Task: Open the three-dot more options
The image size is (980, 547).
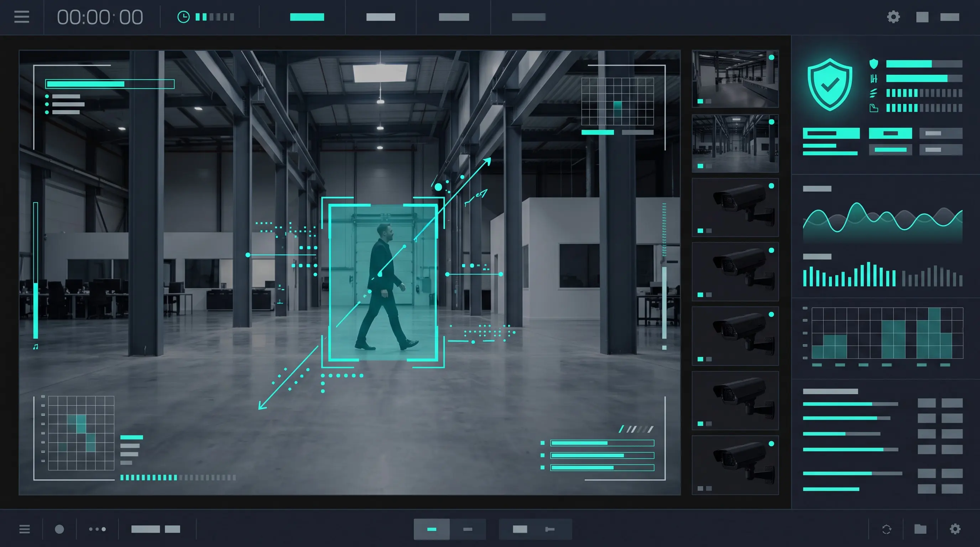Action: point(97,529)
